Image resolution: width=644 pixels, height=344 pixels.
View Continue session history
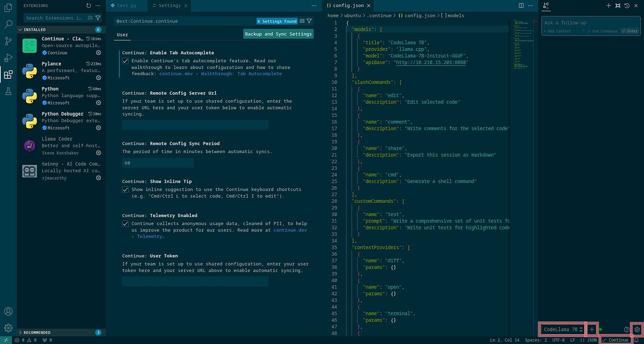[627, 6]
